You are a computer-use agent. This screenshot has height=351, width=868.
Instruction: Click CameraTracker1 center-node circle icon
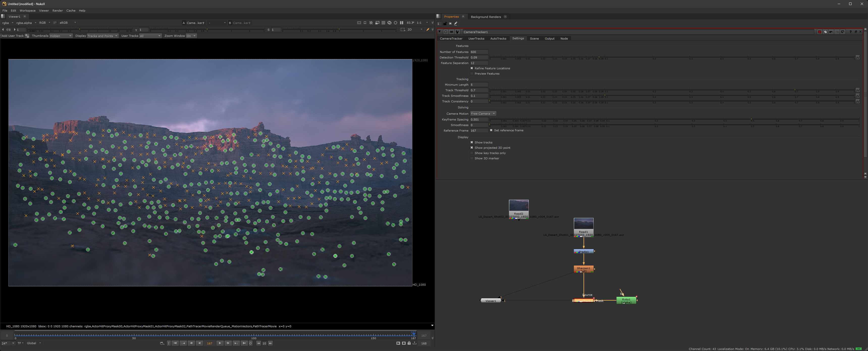point(445,32)
